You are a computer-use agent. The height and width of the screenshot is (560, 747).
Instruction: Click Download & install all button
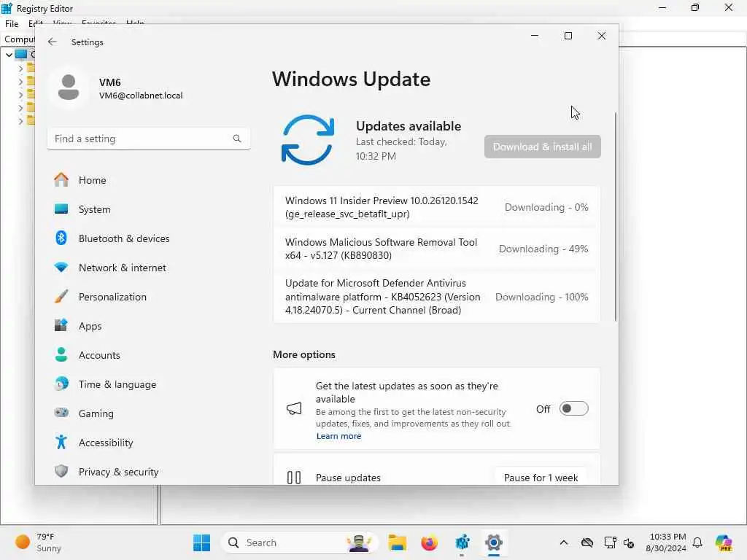coord(542,147)
